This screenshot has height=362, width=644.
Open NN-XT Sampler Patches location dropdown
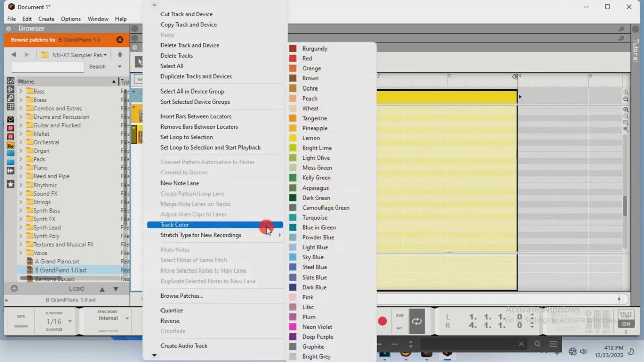coord(74,55)
